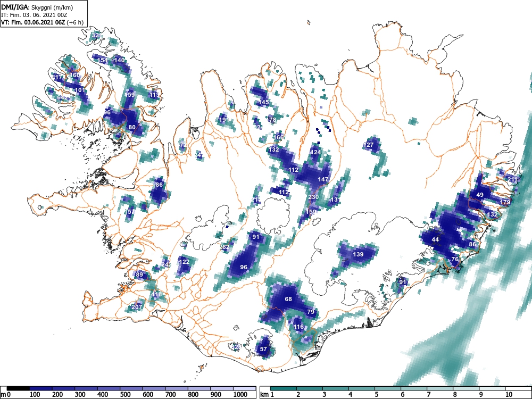Viewport: 532px width, 399px height.
Task: Click the 124 visibility value
Action: pyautogui.click(x=315, y=152)
